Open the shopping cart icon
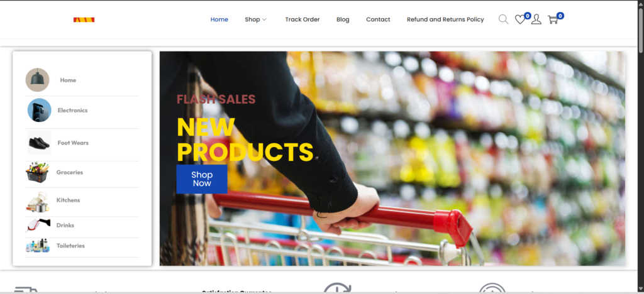The image size is (644, 294). (x=553, y=19)
